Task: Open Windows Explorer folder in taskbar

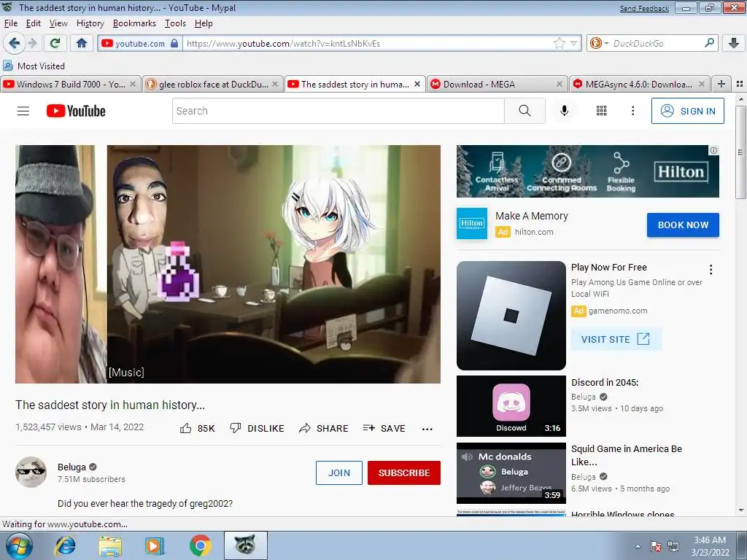Action: [110, 545]
